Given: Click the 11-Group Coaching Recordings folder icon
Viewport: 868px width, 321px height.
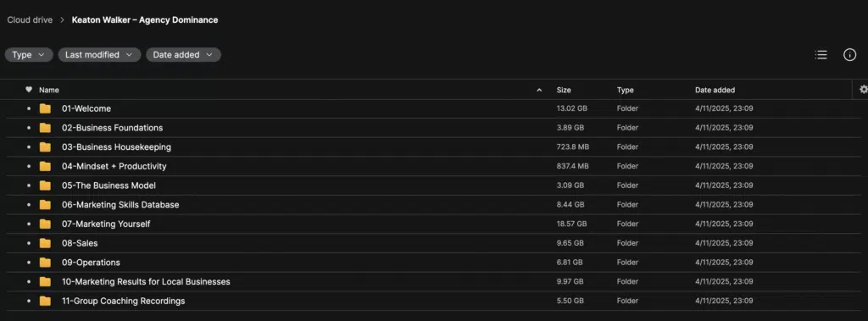Looking at the screenshot, I should pyautogui.click(x=46, y=301).
